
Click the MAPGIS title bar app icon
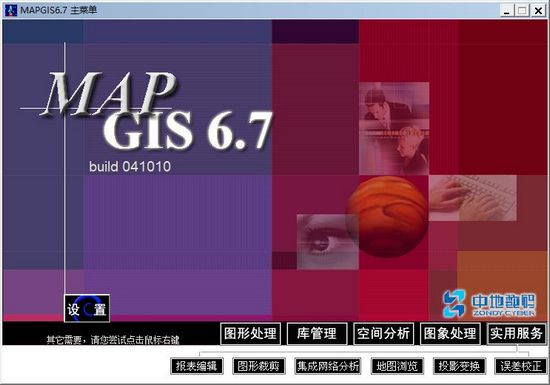point(11,10)
